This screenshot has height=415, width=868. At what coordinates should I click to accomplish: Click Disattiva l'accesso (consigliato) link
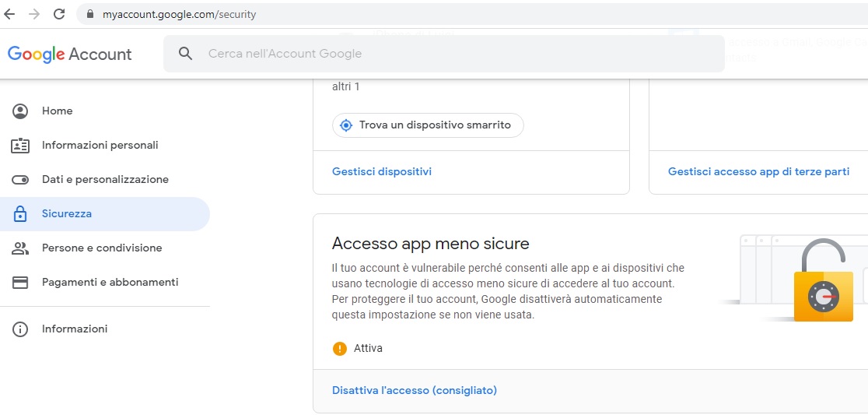415,391
